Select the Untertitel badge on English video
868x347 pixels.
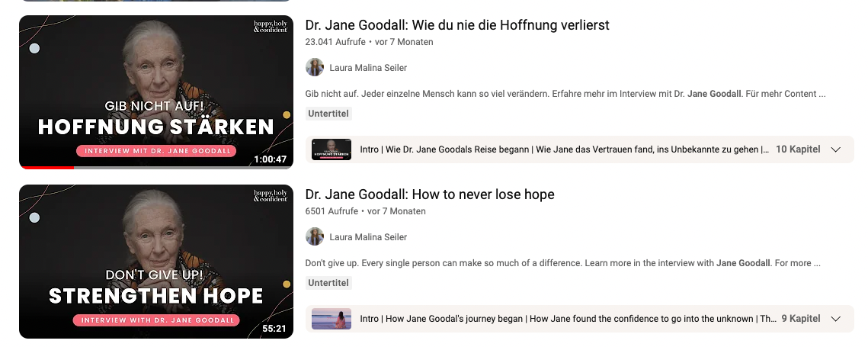tap(328, 283)
